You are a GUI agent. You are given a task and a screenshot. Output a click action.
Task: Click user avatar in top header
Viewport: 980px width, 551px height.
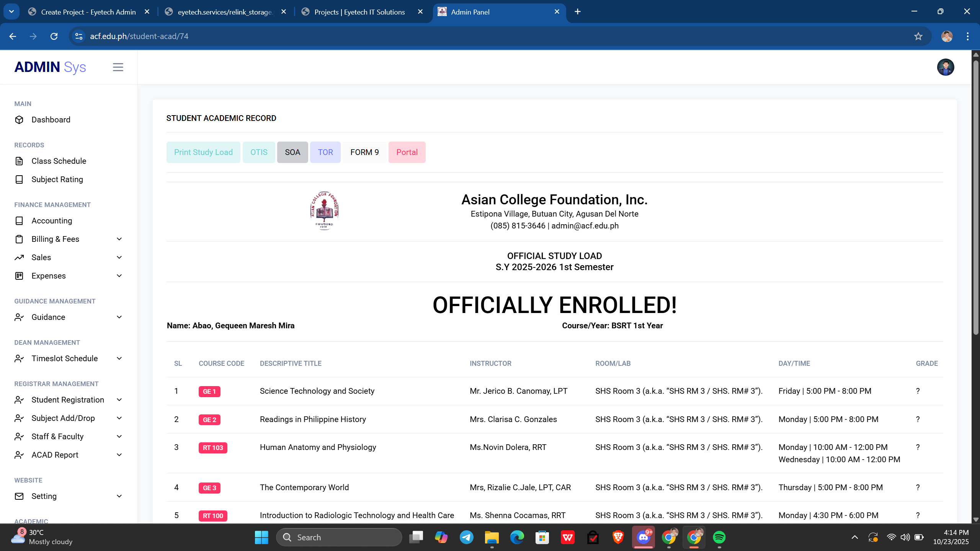[x=945, y=67]
